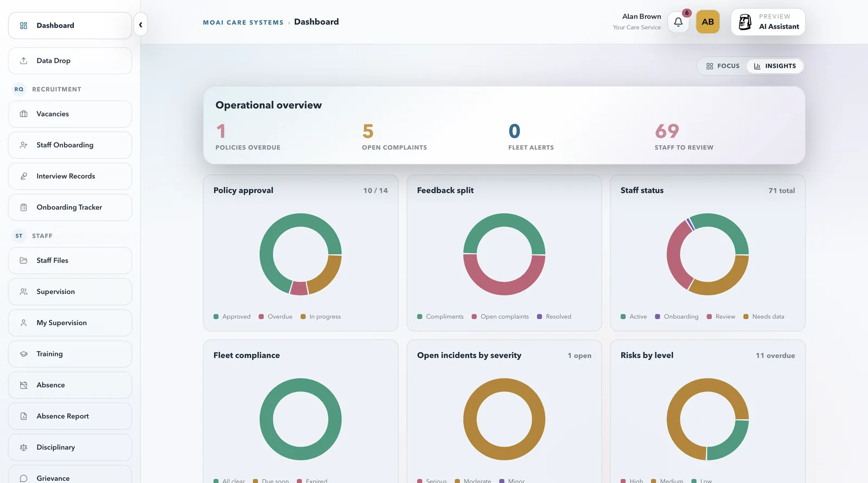The height and width of the screenshot is (483, 868).
Task: Click the Staff status donut chart
Action: click(x=708, y=254)
